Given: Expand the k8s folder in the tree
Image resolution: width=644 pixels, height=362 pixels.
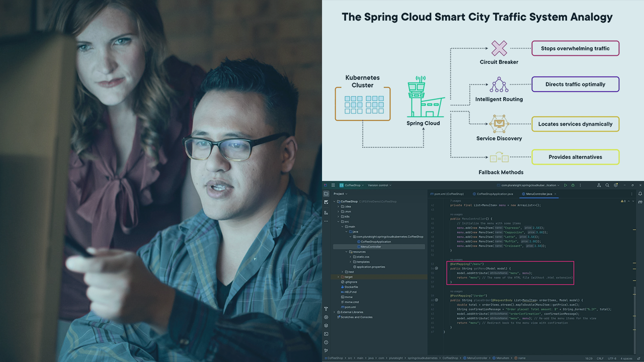Looking at the screenshot, I should [338, 217].
